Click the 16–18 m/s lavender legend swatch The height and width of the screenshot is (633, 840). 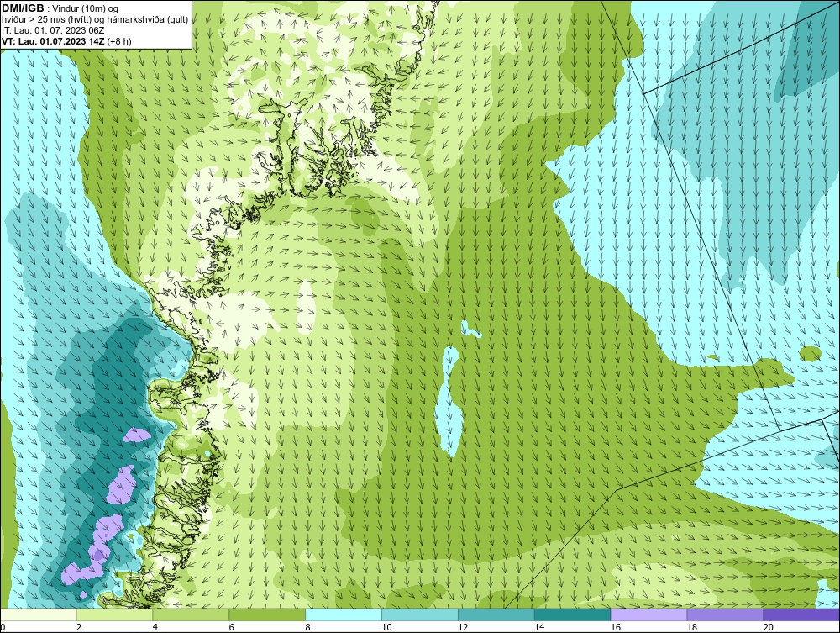pyautogui.click(x=648, y=615)
